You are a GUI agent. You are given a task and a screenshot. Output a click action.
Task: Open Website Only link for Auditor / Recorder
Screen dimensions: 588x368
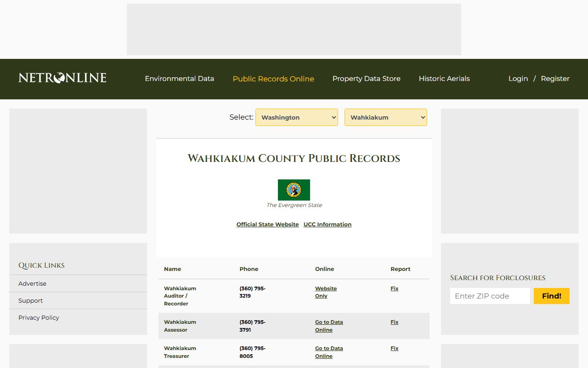pyautogui.click(x=326, y=292)
